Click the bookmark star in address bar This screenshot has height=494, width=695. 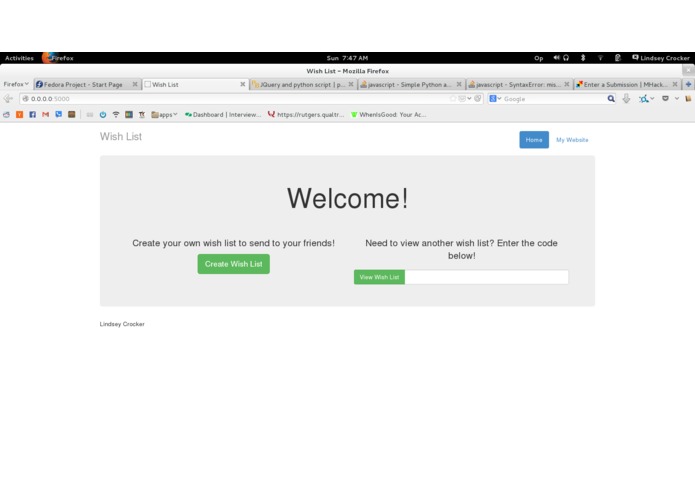tap(453, 99)
